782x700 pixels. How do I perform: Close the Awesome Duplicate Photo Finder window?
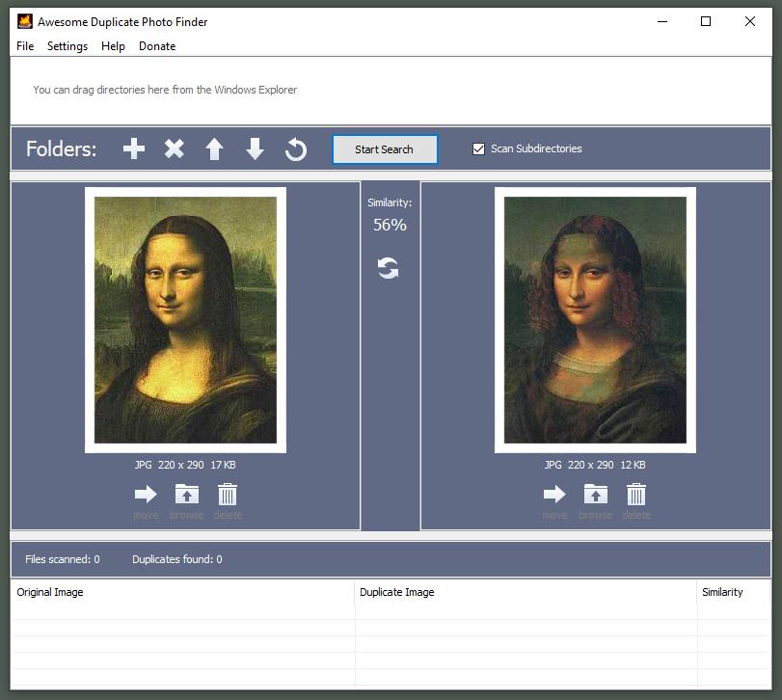(749, 21)
